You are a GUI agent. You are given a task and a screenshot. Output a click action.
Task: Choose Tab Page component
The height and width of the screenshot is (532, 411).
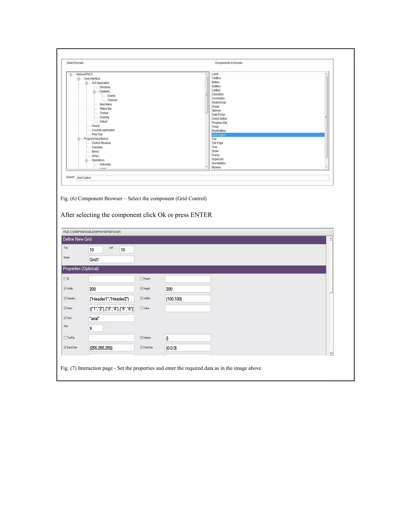(x=217, y=143)
